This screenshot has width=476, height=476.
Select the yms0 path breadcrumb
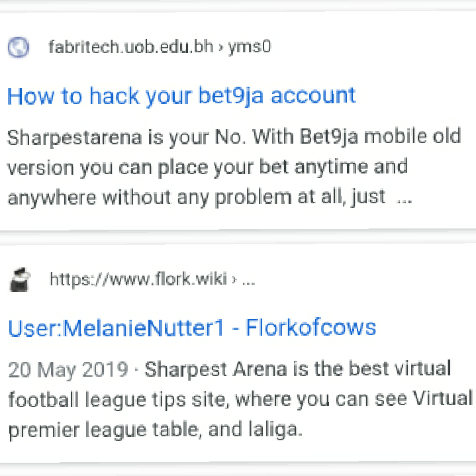point(249,48)
